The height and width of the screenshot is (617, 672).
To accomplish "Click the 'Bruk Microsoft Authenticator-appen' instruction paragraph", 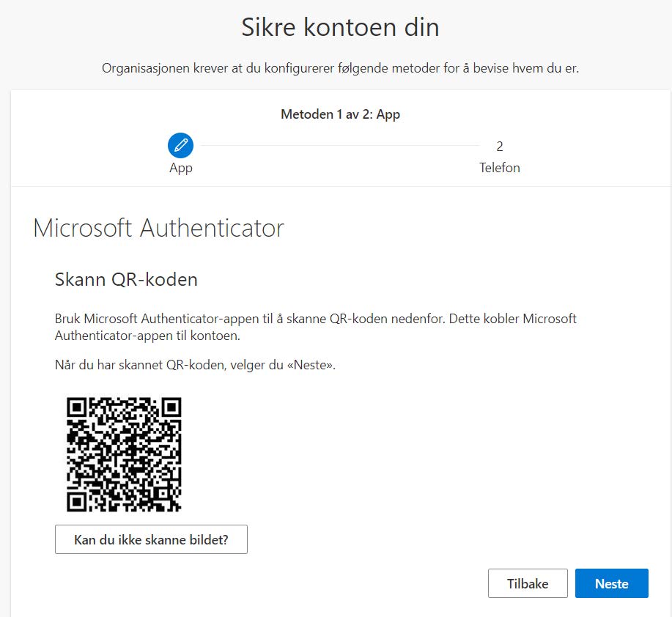I will (315, 327).
